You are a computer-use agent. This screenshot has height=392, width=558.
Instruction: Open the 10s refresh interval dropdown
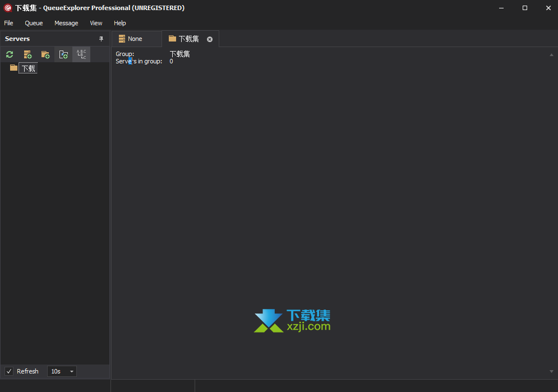pos(62,371)
